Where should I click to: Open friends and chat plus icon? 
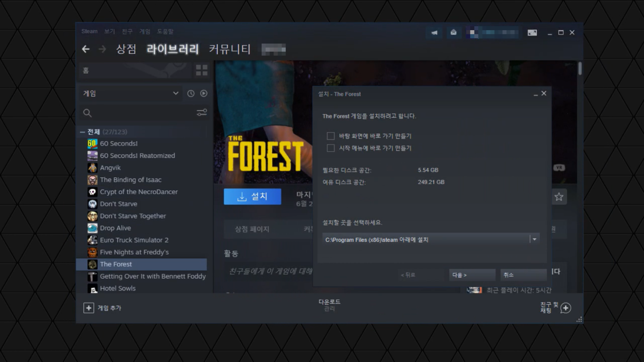pos(566,308)
